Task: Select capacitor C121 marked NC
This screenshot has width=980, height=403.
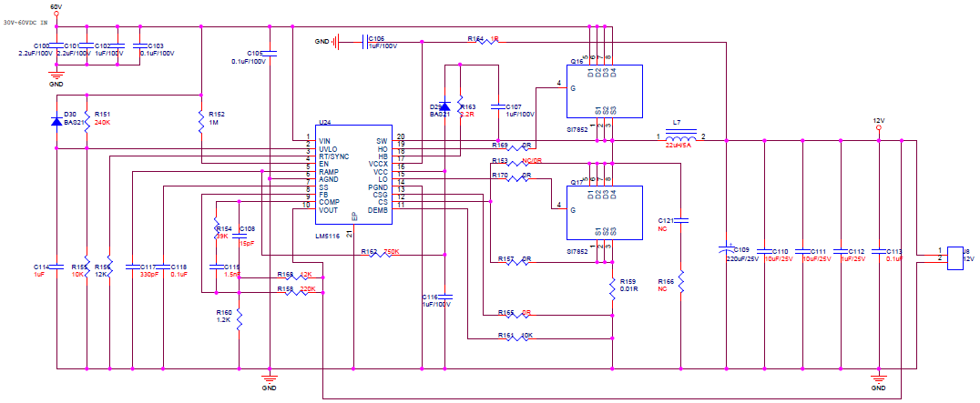Action: 680,220
